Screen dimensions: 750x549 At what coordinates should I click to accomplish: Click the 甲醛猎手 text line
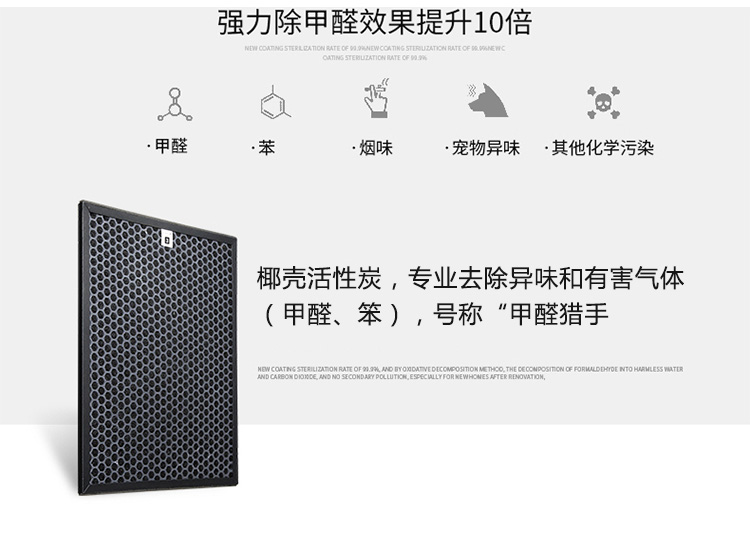(434, 315)
